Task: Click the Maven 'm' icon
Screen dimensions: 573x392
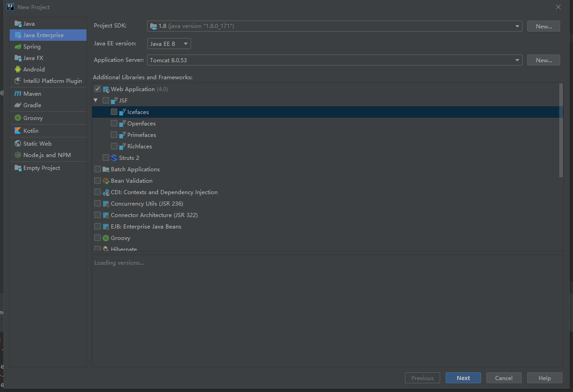Action: (x=18, y=94)
